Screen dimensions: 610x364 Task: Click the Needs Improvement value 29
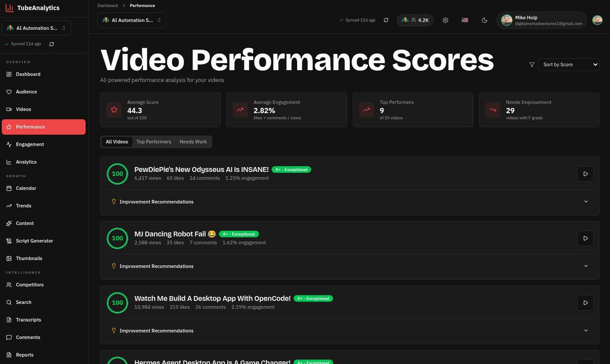point(510,111)
